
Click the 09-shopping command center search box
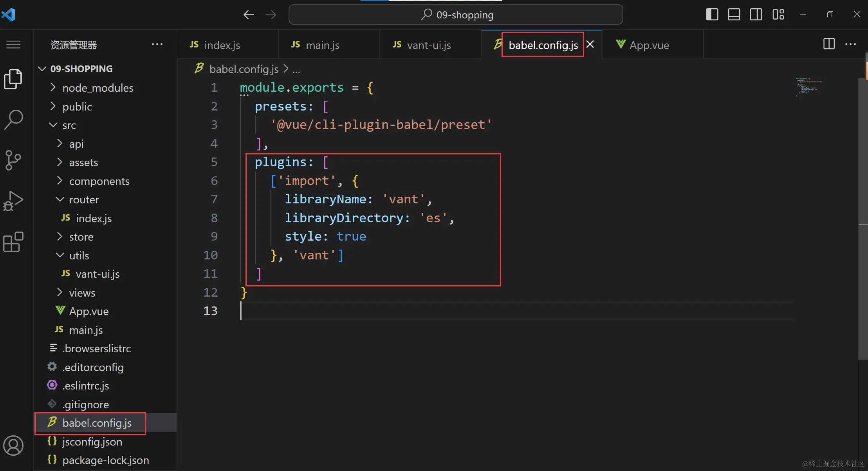tap(456, 15)
